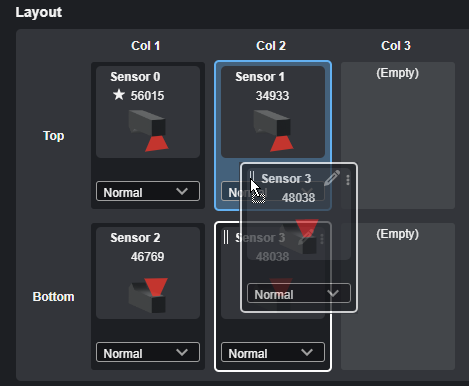Select the Top row label
This screenshot has width=469, height=386.
coord(54,136)
